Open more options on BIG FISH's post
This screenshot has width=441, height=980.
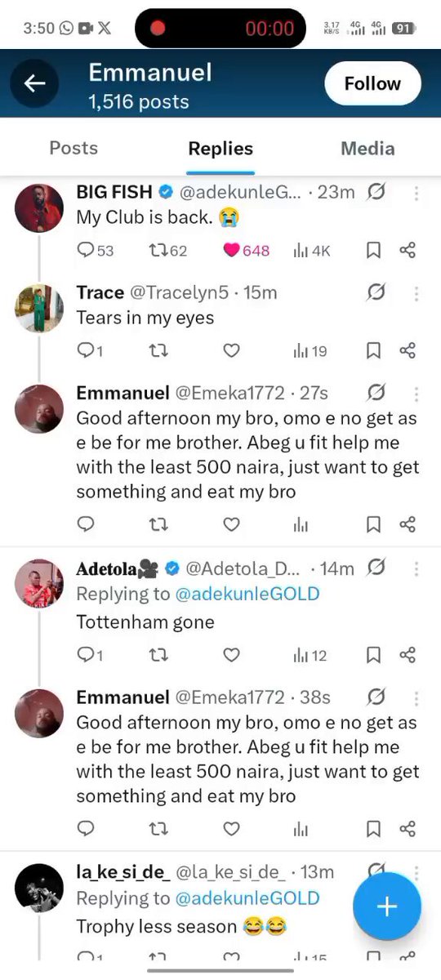(x=416, y=194)
